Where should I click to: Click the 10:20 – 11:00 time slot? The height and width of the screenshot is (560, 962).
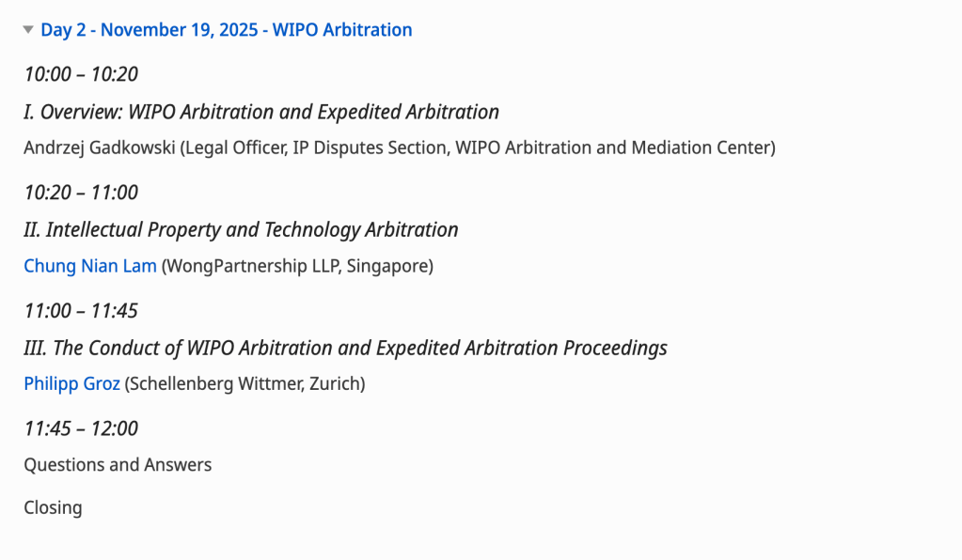pos(81,193)
